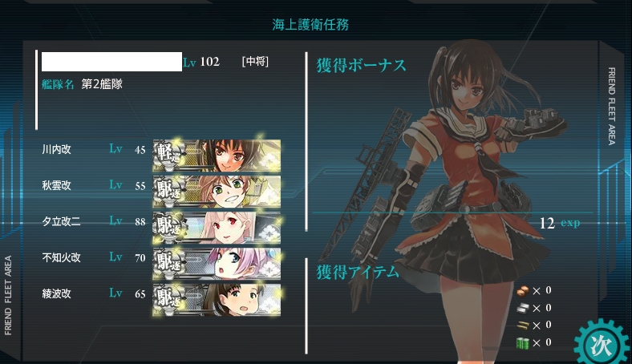The image size is (632, 364).
Task: Click the gear-shaped 次 next button
Action: 602,344
